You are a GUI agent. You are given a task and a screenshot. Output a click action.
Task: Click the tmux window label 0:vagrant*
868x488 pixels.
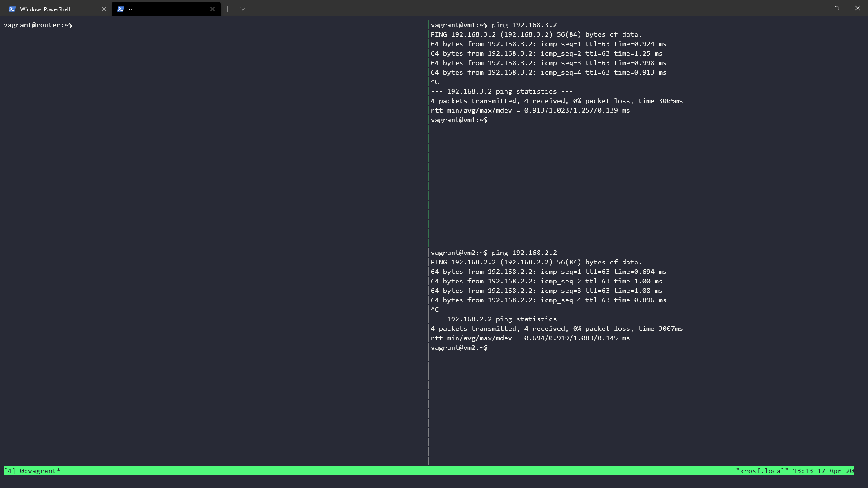click(40, 471)
